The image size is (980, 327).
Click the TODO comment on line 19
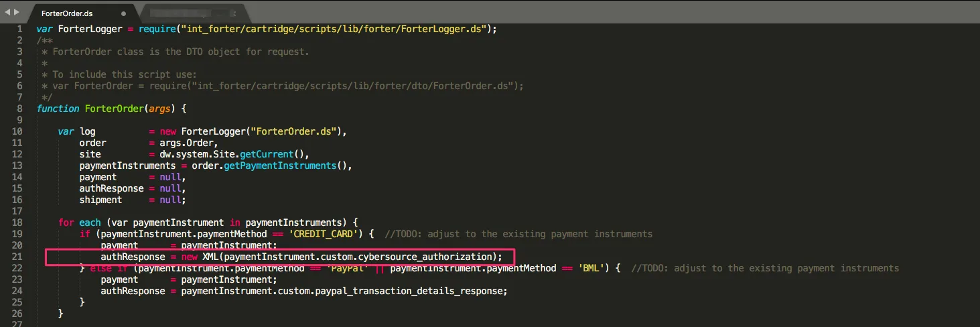[x=518, y=234]
